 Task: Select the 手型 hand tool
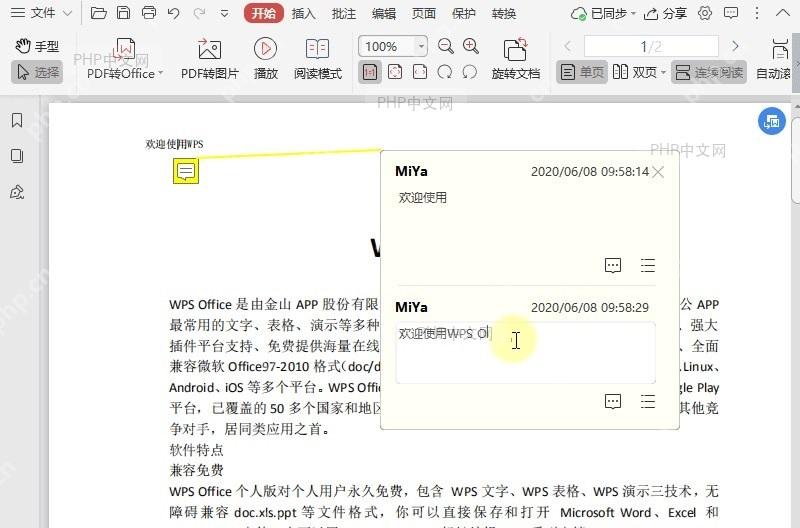coord(37,46)
